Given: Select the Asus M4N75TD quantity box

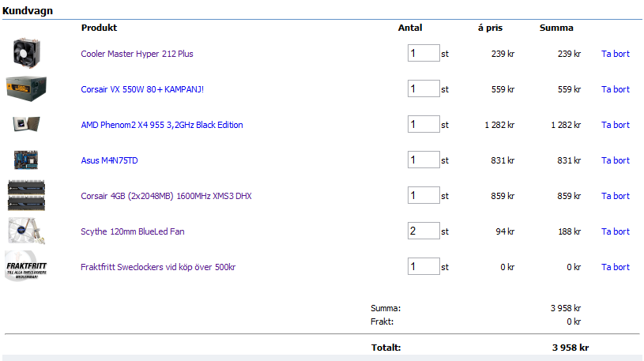Looking at the screenshot, I should 424,160.
